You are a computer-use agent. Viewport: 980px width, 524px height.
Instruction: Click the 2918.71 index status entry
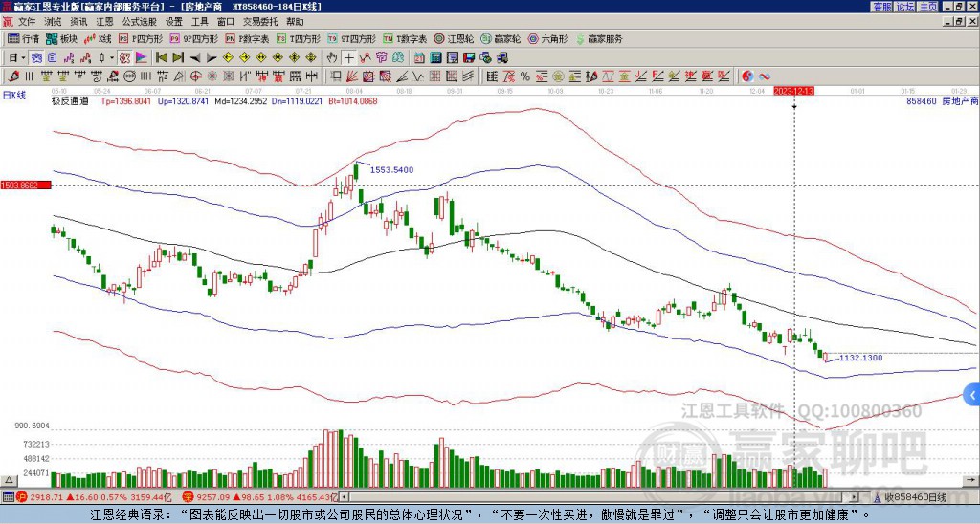[x=94, y=497]
